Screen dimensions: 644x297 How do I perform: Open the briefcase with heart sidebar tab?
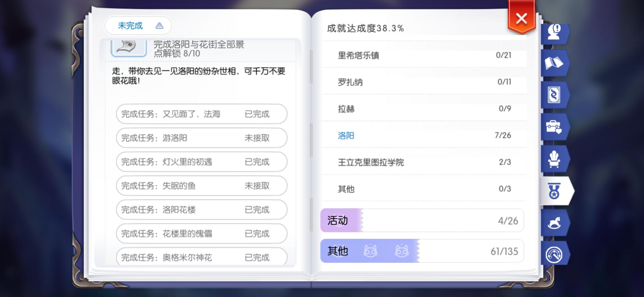[x=555, y=127]
